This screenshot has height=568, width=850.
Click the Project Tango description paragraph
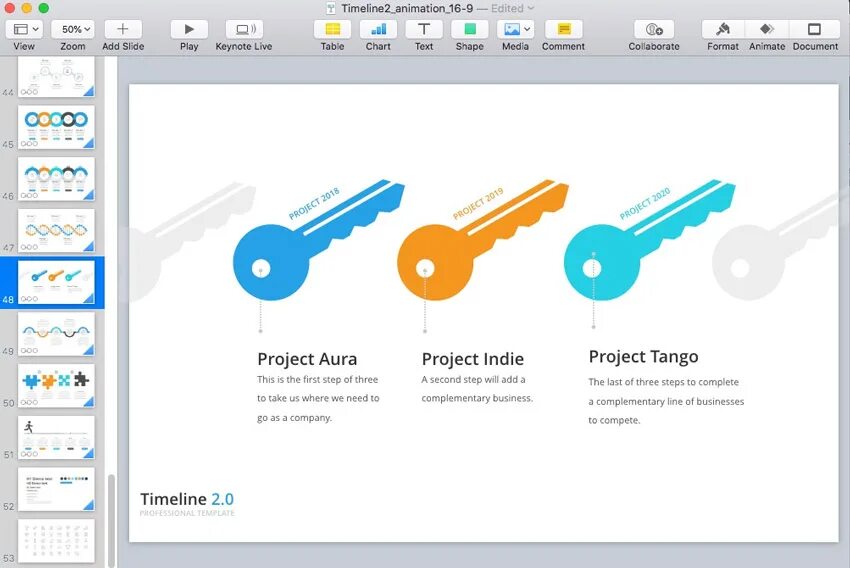[666, 401]
